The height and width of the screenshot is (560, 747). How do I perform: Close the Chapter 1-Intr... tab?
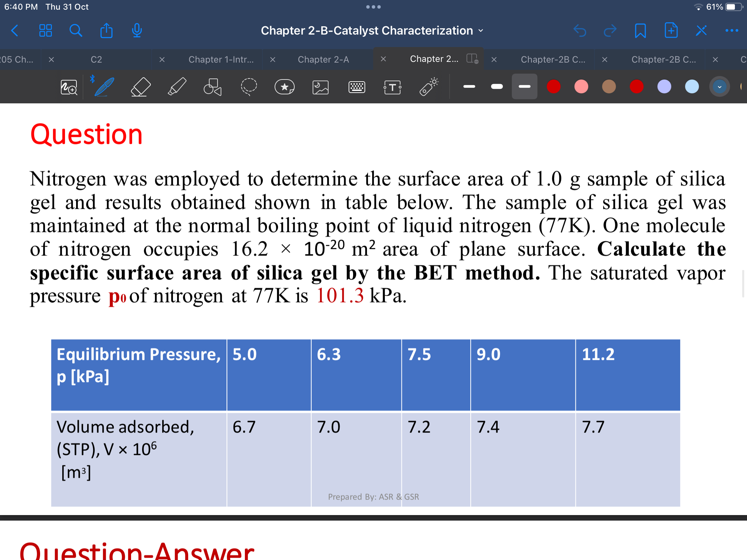(x=162, y=59)
